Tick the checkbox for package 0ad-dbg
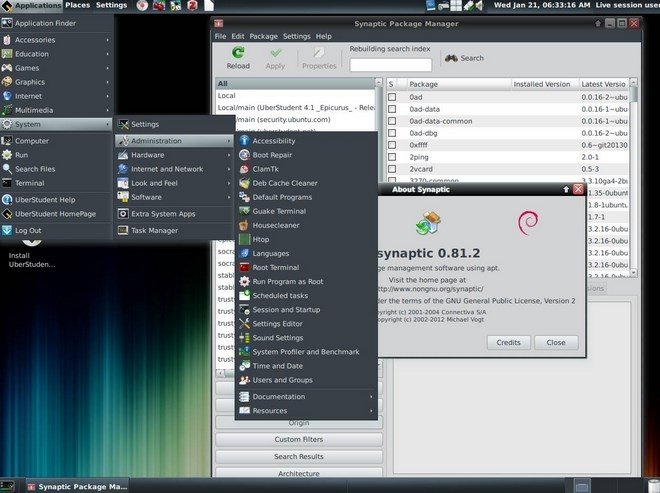Screen dimensions: 660x493 (x=392, y=133)
